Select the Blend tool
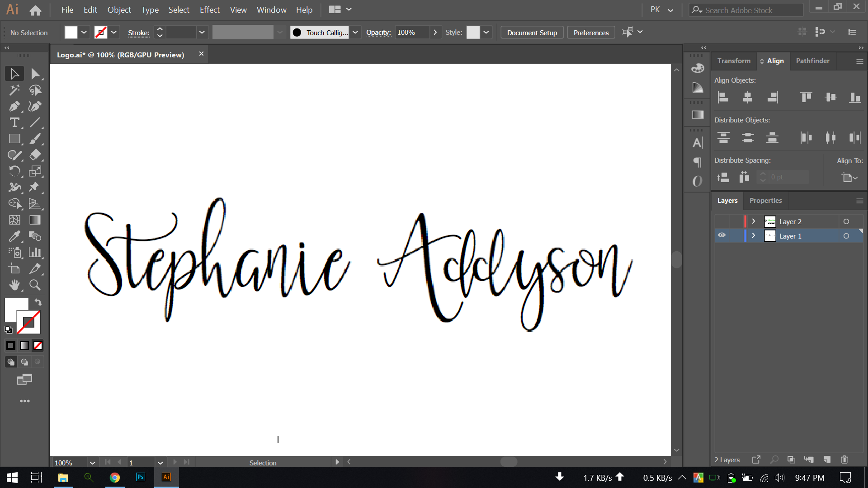This screenshot has width=868, height=488. tap(35, 236)
